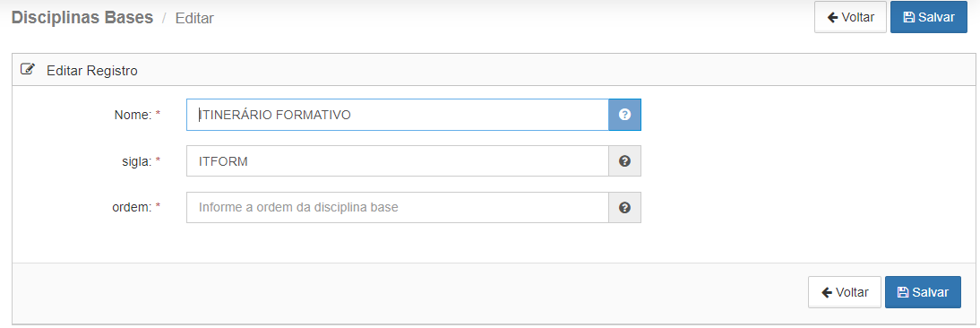
Task: Click the empty ordem input field
Action: coord(398,207)
